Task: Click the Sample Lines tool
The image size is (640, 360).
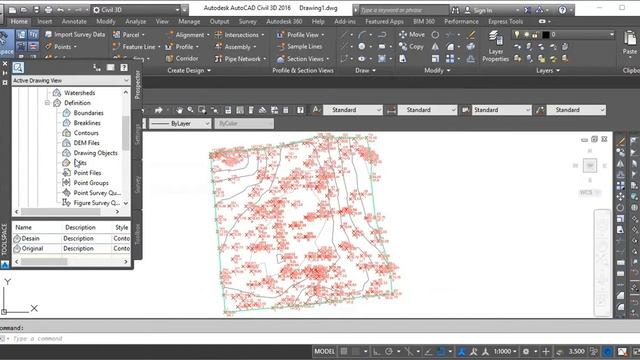Action: [x=300, y=47]
